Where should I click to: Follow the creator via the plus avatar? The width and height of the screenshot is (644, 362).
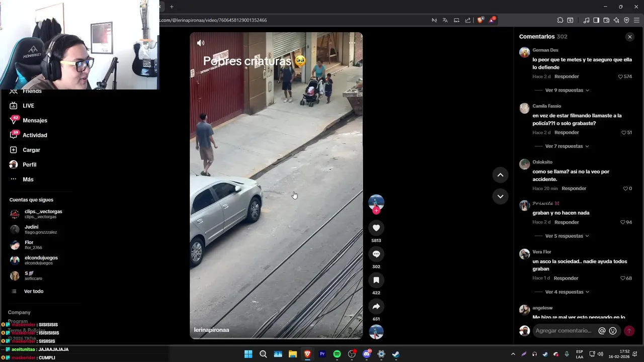coord(376,211)
